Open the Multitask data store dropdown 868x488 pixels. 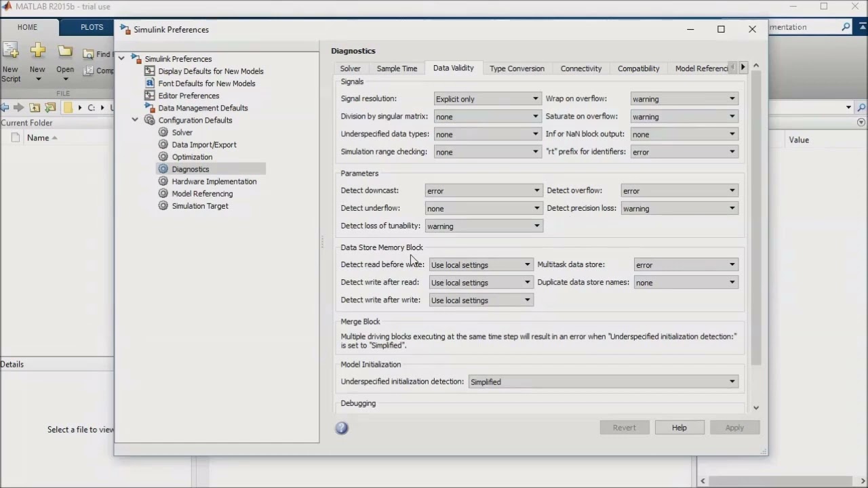coord(686,265)
